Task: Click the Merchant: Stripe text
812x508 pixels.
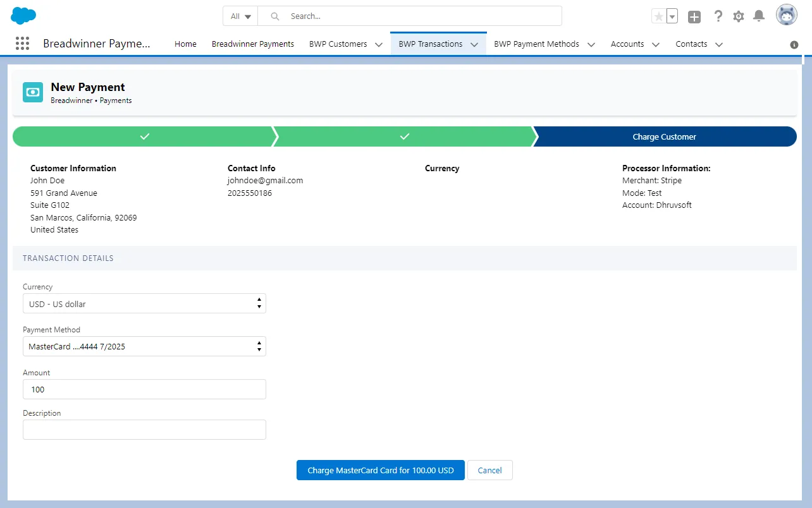Action: point(652,181)
